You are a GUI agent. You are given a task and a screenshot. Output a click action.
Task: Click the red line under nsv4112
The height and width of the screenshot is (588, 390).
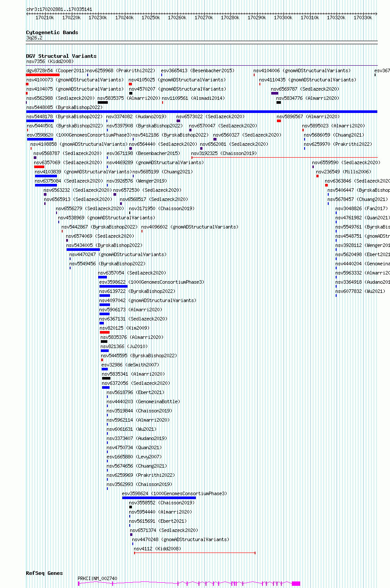[x=195, y=553]
